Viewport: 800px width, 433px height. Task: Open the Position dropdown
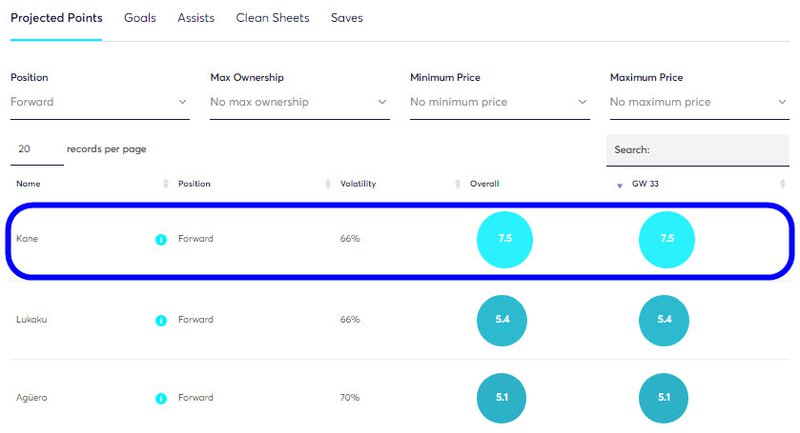point(100,102)
